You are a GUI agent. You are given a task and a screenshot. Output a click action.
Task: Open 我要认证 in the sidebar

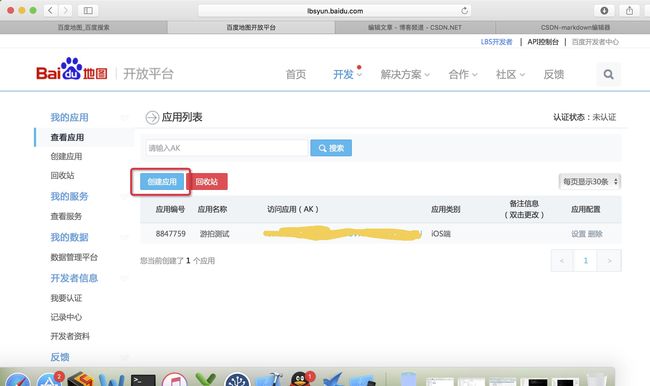66,298
